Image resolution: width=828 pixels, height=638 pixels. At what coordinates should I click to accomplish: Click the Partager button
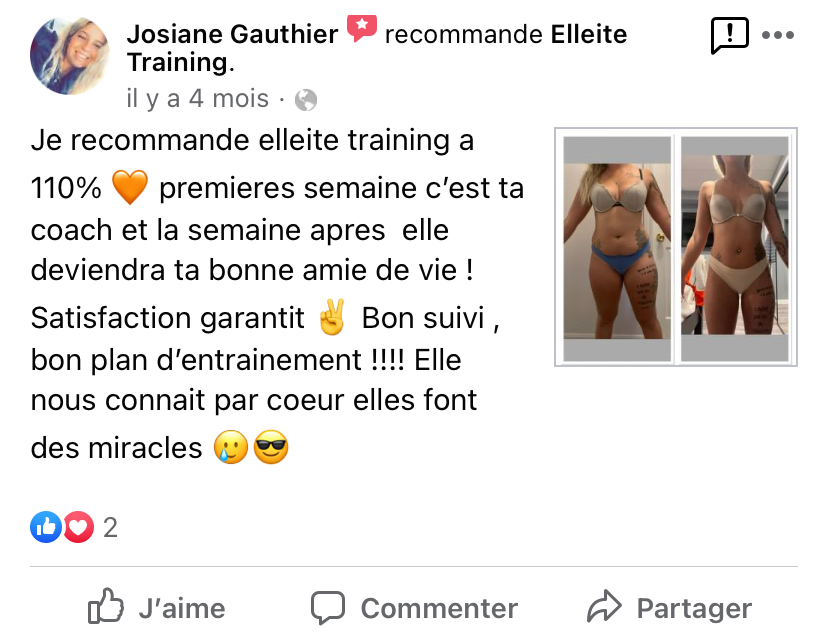tap(670, 607)
